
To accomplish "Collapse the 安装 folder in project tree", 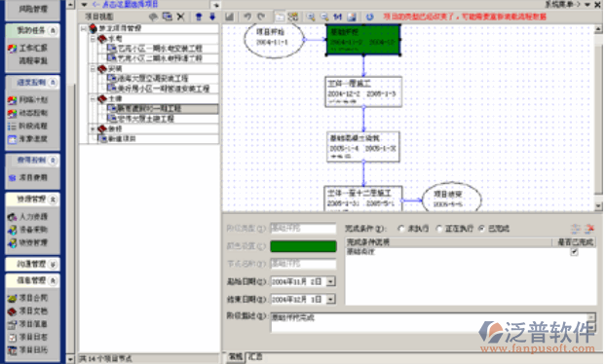I will 93,69.
